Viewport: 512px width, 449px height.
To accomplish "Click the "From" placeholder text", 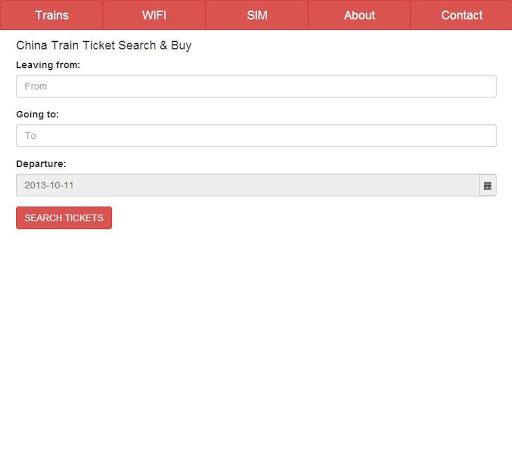I will point(36,86).
